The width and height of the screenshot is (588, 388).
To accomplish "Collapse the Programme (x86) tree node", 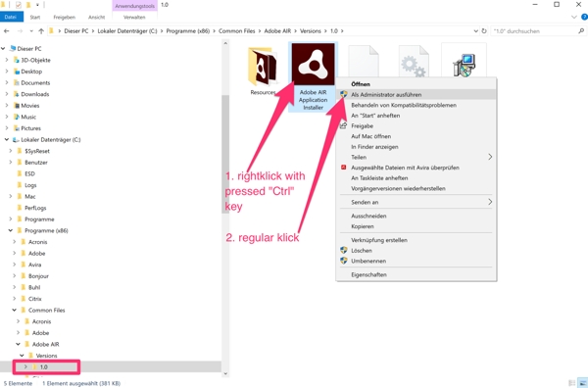I will point(11,230).
